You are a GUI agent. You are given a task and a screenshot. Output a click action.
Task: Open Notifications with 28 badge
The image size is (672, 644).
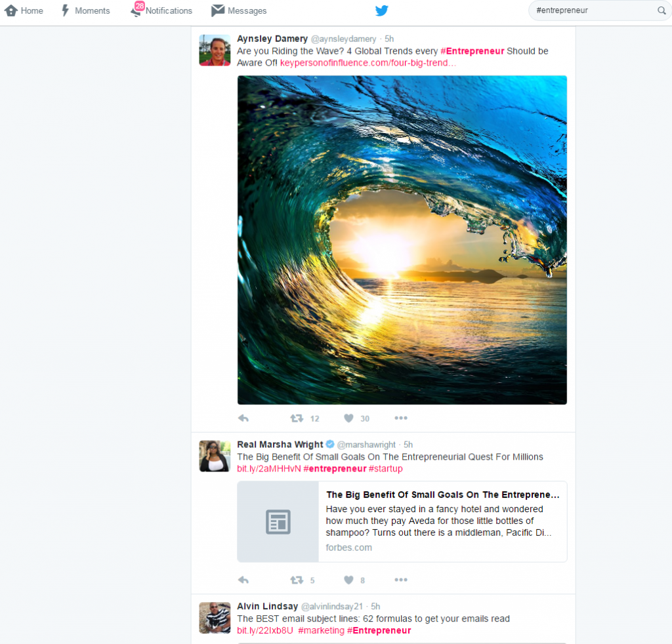click(x=161, y=10)
